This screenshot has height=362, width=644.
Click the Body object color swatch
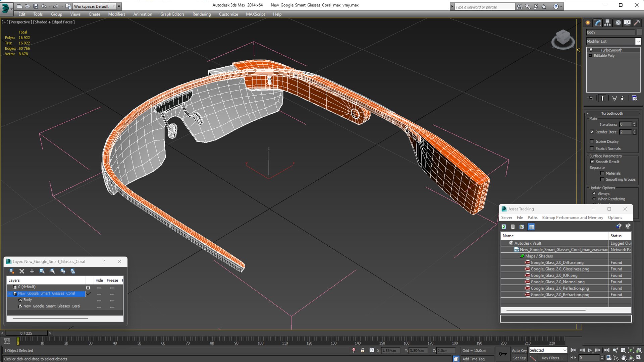click(x=640, y=32)
